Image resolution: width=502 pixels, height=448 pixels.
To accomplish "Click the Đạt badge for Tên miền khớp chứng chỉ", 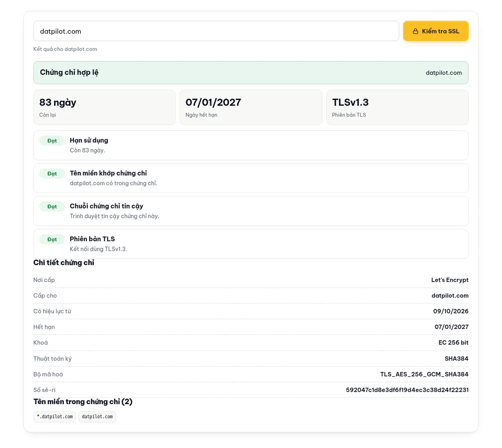I will point(52,173).
